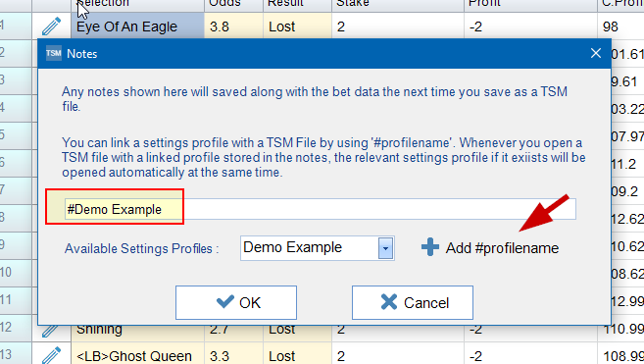The image size is (644, 364).
Task: Click the Odds column header
Action: [x=233, y=4]
